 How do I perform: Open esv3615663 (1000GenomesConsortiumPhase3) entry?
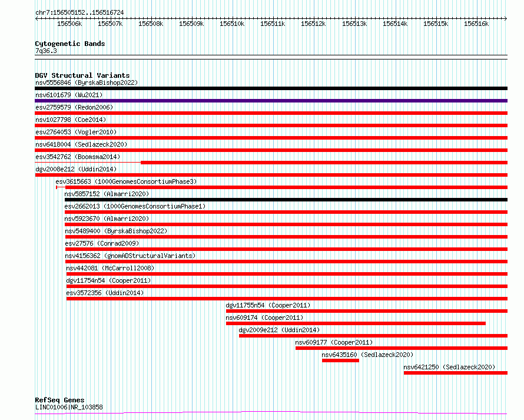[x=126, y=181]
